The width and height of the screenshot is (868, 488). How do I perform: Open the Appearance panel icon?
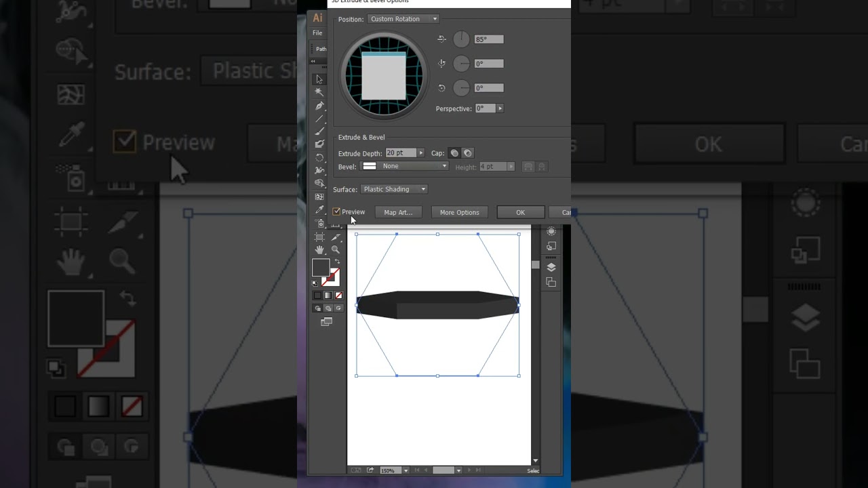click(551, 231)
